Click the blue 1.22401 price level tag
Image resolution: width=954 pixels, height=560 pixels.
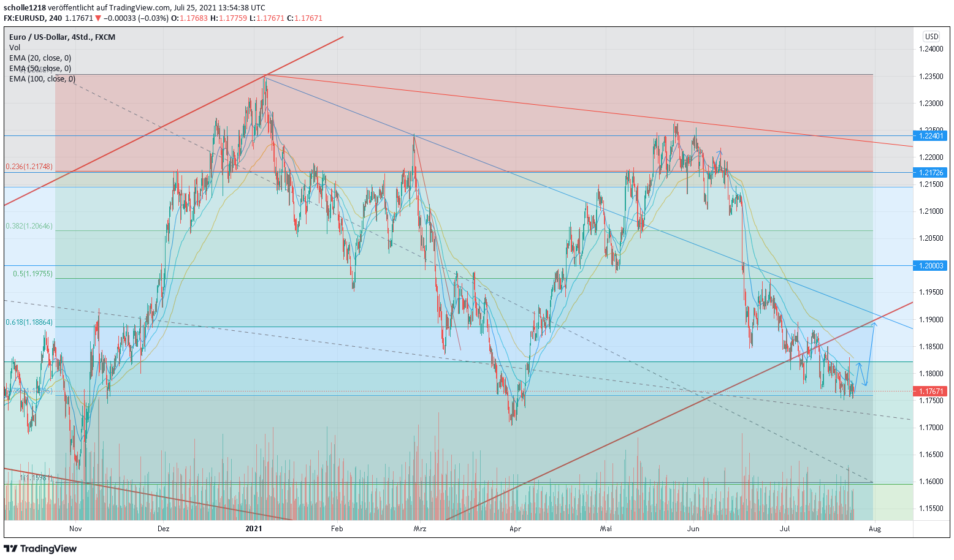tap(929, 137)
